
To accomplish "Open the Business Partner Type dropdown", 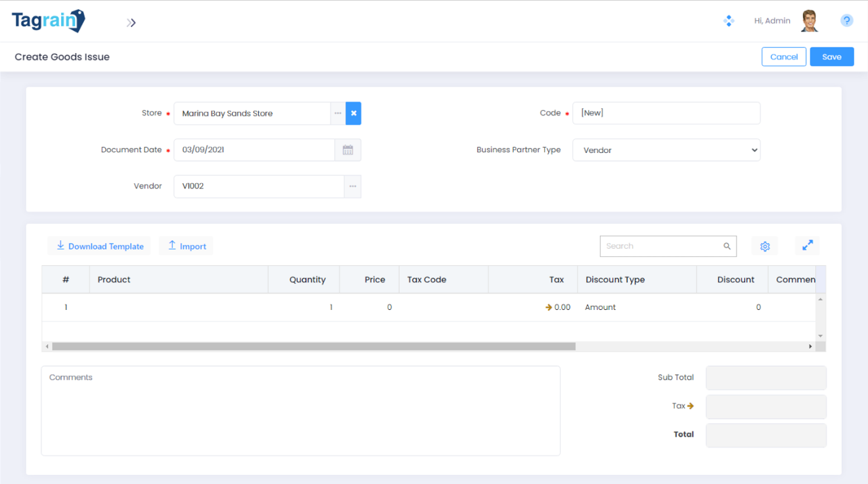I will click(666, 150).
